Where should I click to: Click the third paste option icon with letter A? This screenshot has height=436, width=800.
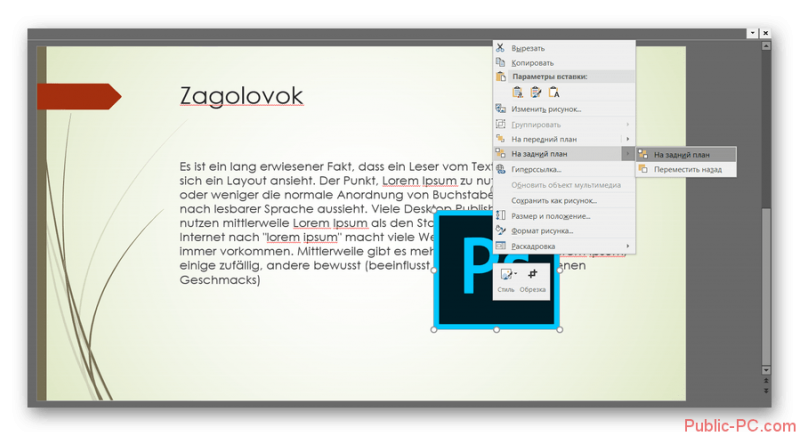[554, 92]
